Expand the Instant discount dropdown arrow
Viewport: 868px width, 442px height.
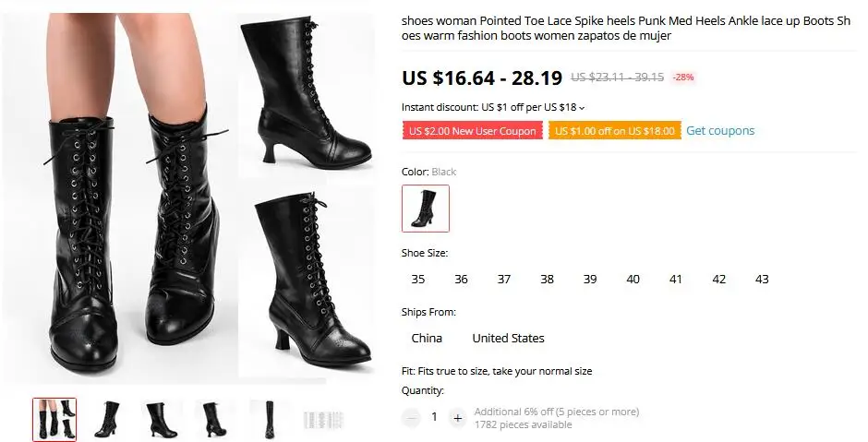pyautogui.click(x=581, y=108)
